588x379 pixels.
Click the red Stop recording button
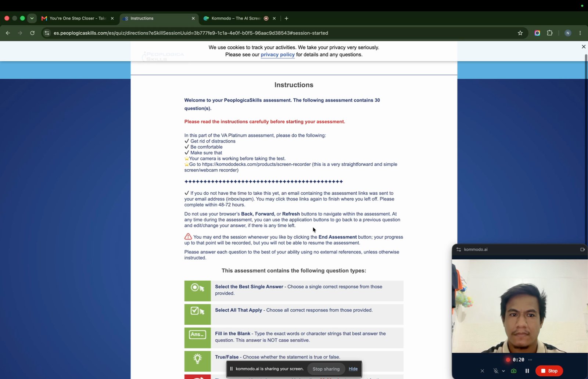pyautogui.click(x=549, y=371)
